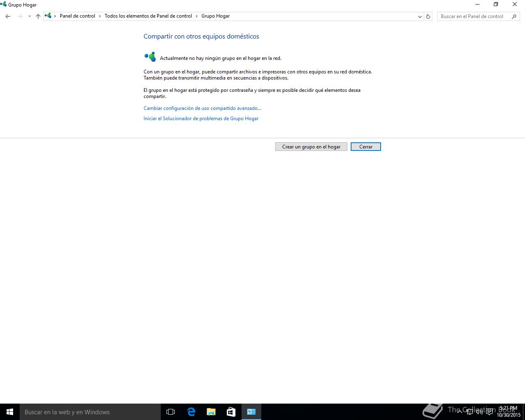Expand chevron before Grupo Hogar breadcrumb
525x420 pixels.
pos(196,16)
